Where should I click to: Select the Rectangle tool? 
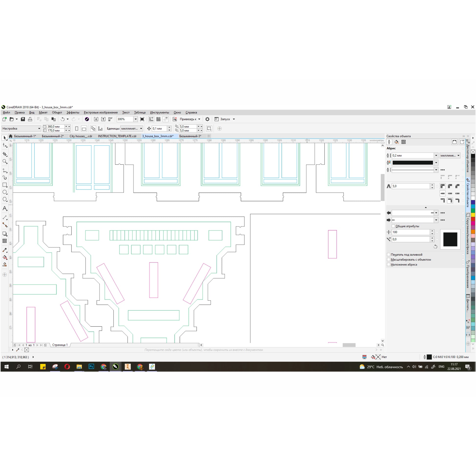[5, 185]
